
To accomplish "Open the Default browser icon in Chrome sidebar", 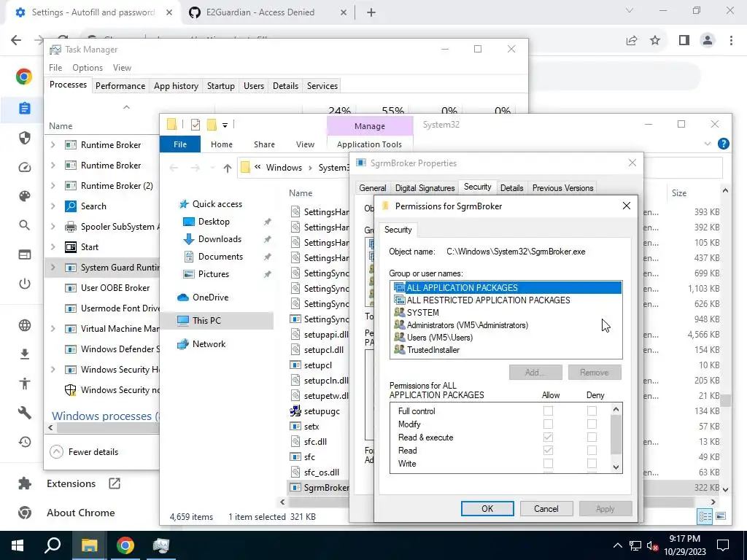I will [x=24, y=254].
